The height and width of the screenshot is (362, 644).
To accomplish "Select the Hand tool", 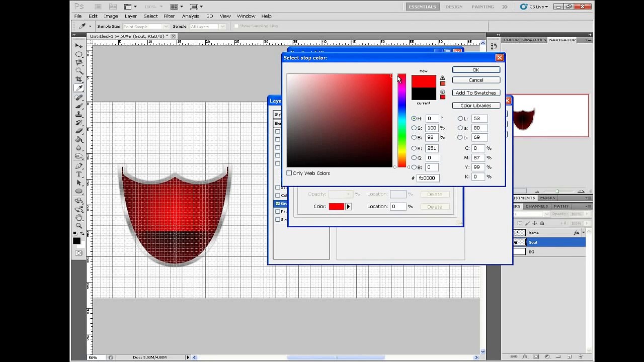I will coord(79,217).
